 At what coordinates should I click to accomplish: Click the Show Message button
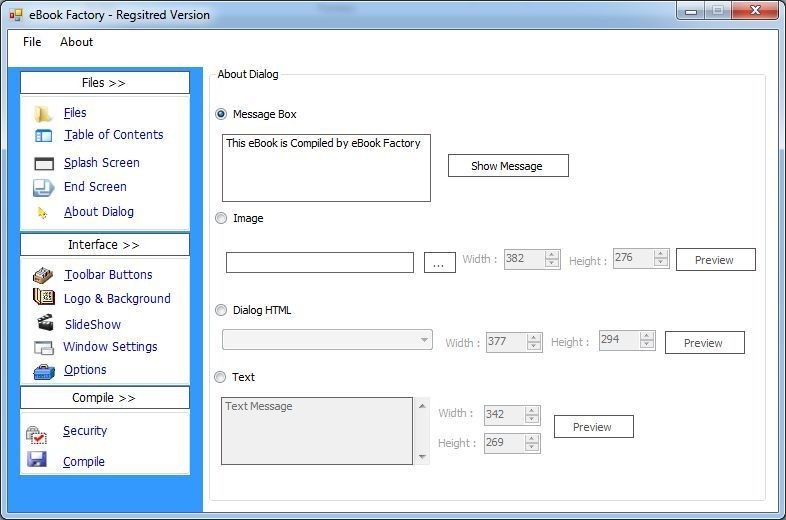coord(508,166)
